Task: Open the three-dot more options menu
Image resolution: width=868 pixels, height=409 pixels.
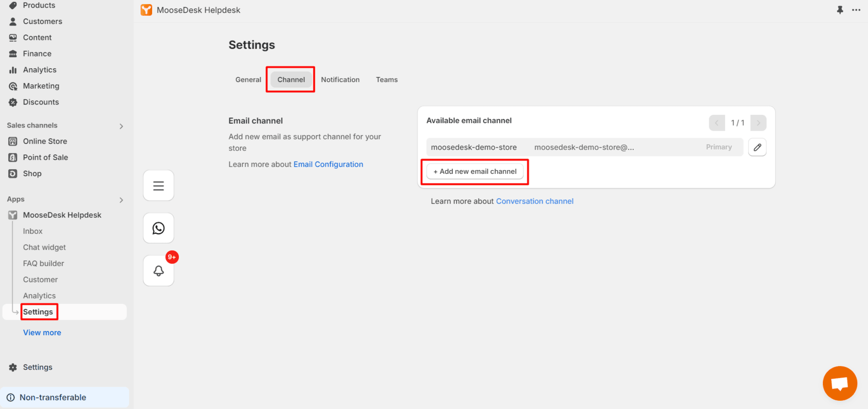Action: 856,10
